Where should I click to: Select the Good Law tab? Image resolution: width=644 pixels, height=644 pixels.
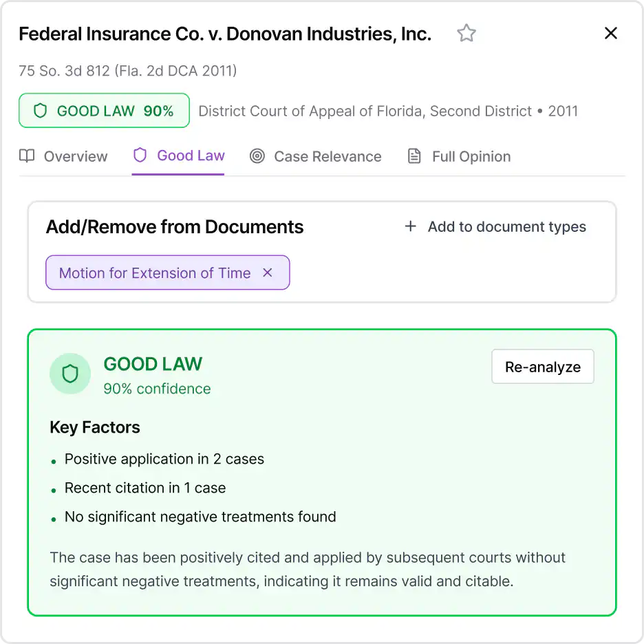(x=190, y=156)
